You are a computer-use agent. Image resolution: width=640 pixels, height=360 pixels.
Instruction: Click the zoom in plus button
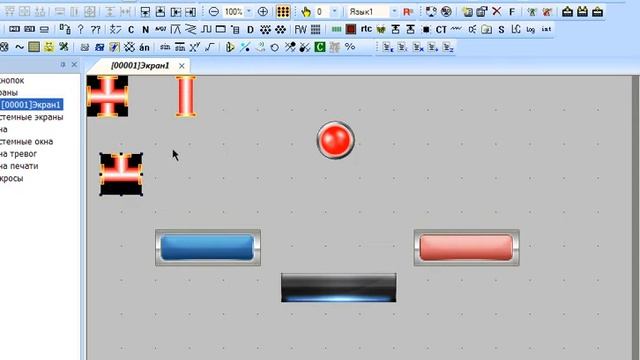262,12
